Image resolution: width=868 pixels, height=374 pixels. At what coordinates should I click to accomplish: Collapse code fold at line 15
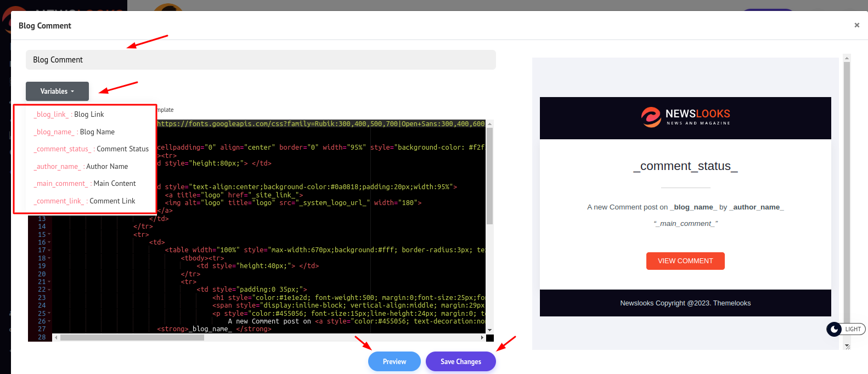pos(49,235)
